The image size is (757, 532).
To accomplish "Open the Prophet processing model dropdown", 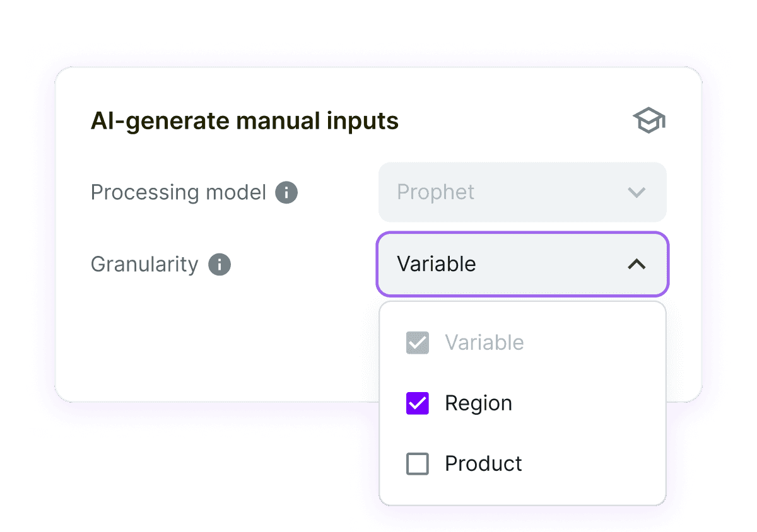I will (x=522, y=192).
